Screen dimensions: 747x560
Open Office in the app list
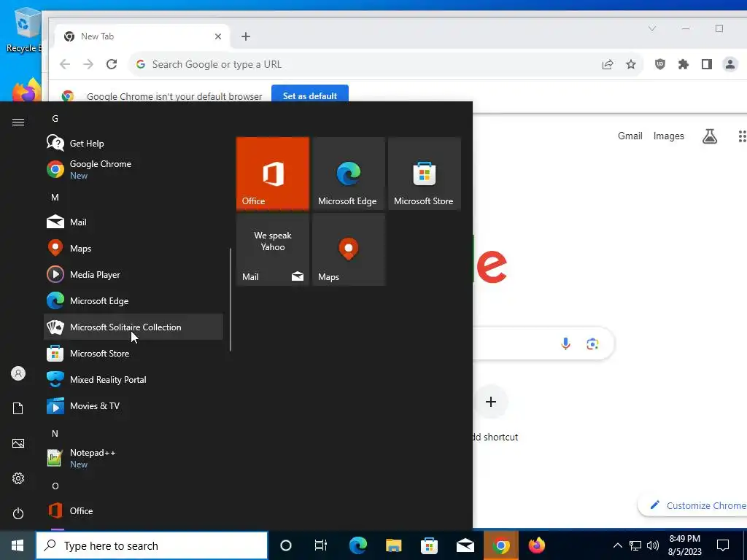coord(133,510)
